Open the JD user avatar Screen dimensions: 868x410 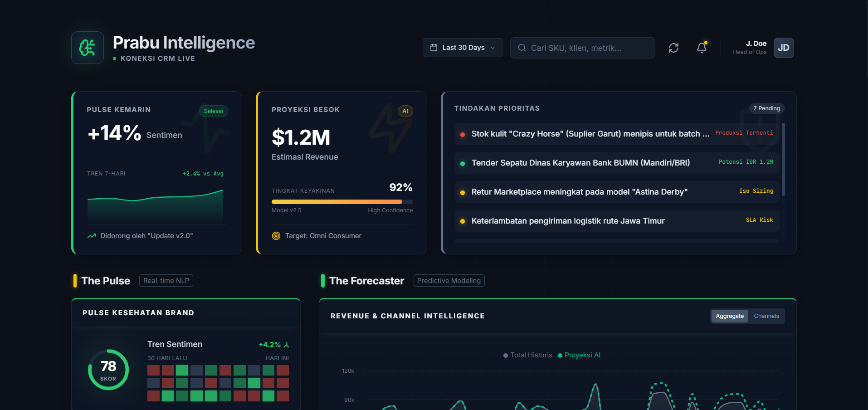(784, 48)
